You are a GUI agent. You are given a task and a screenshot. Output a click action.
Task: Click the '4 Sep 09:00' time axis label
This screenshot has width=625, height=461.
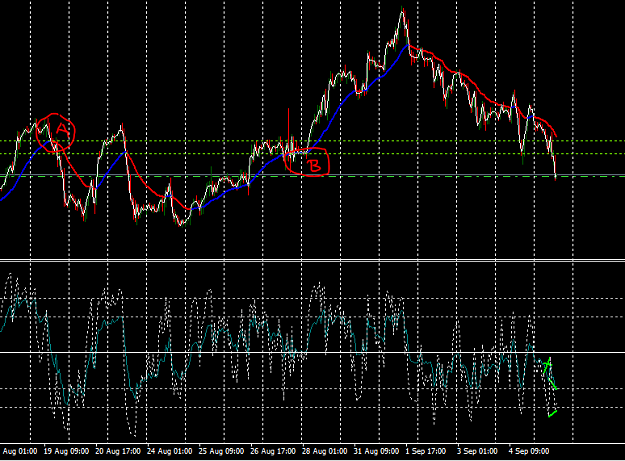529,451
